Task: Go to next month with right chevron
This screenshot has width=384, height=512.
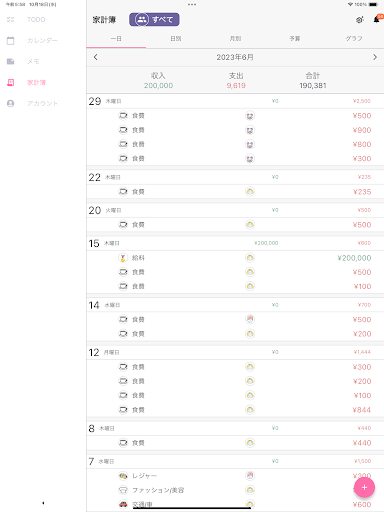Action: point(375,57)
